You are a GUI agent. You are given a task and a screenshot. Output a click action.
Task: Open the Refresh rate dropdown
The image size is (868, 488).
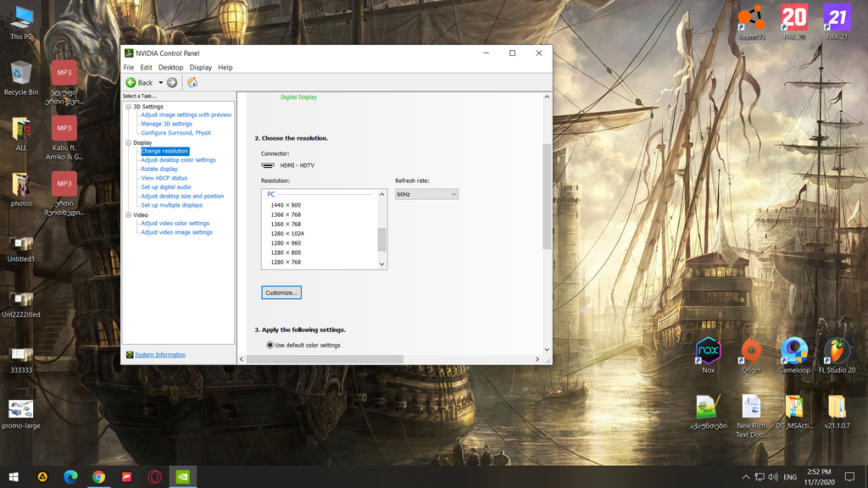pos(426,194)
